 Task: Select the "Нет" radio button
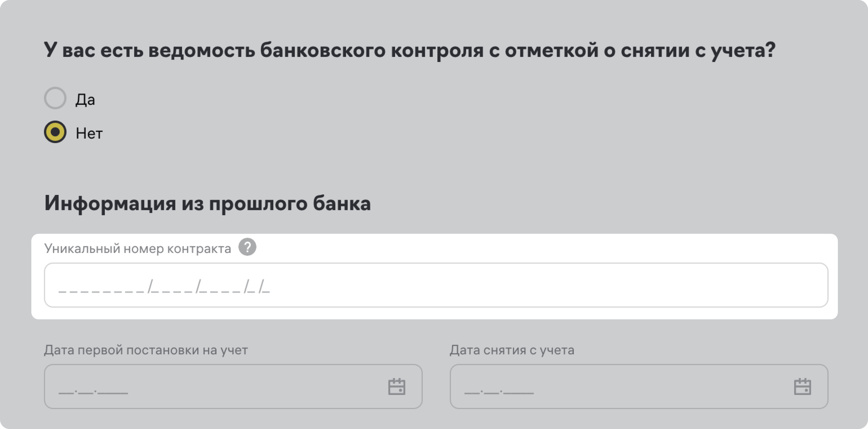click(55, 132)
